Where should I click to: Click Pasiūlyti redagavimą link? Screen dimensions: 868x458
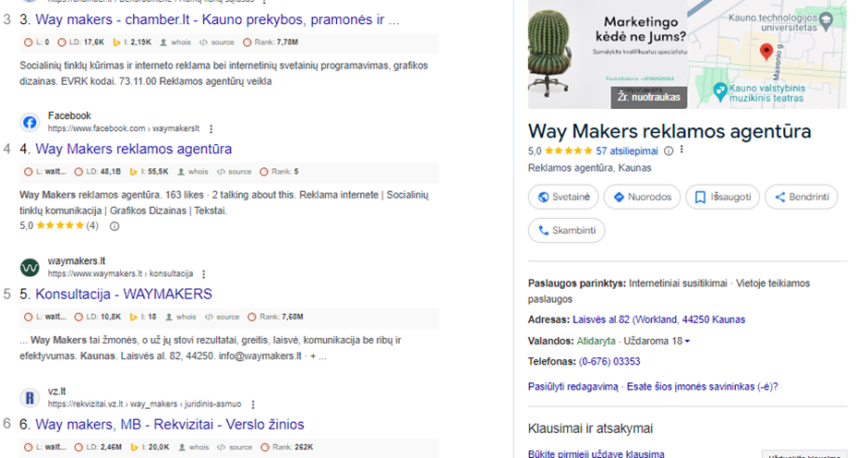(x=573, y=387)
